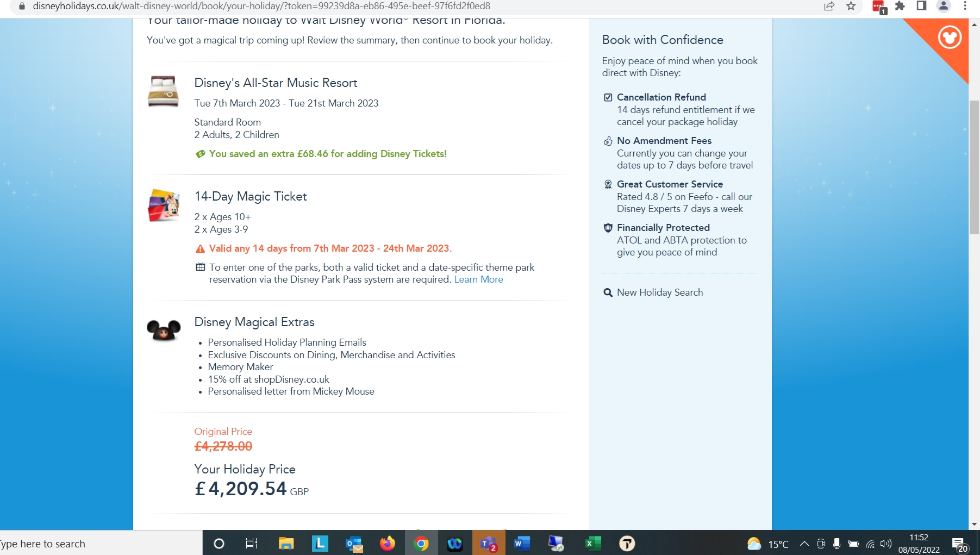Viewport: 980px width, 555px height.
Task: Click the 2 Adults, 2 Children text
Action: click(236, 135)
